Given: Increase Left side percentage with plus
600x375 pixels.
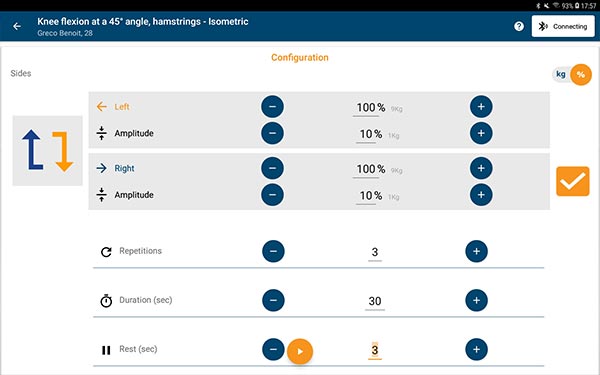Looking at the screenshot, I should click(x=481, y=106).
